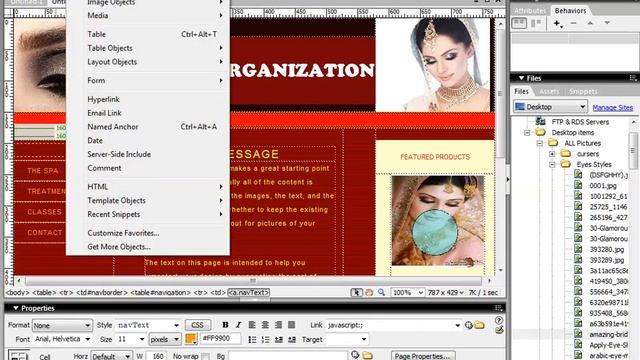Open the Properties panel options menu icon
Image resolution: width=640 pixels, height=360 pixels.
[498, 308]
